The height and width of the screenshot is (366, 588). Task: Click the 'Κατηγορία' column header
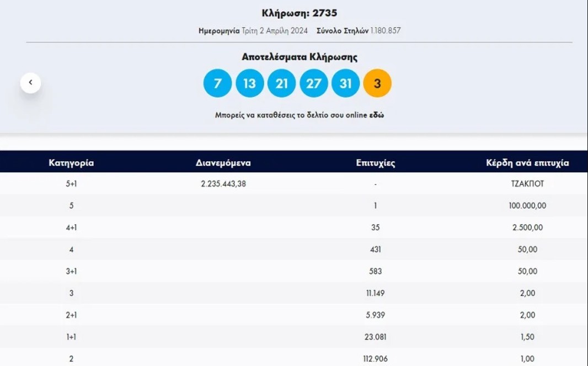[x=71, y=162]
